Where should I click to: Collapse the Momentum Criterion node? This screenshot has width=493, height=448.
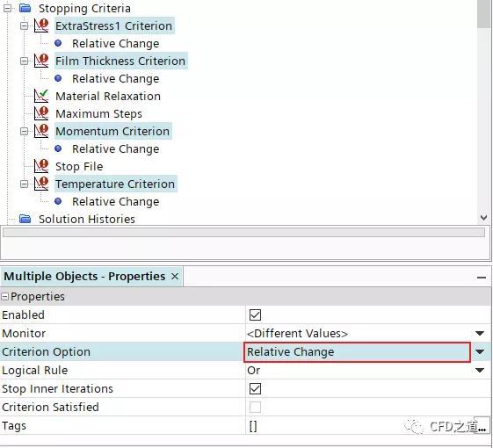click(x=24, y=131)
